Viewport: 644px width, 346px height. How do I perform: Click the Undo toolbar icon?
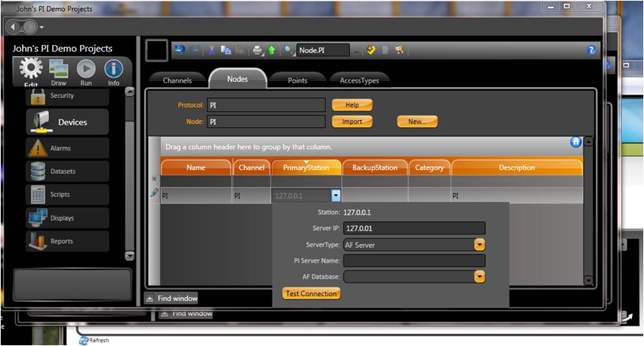[180, 50]
